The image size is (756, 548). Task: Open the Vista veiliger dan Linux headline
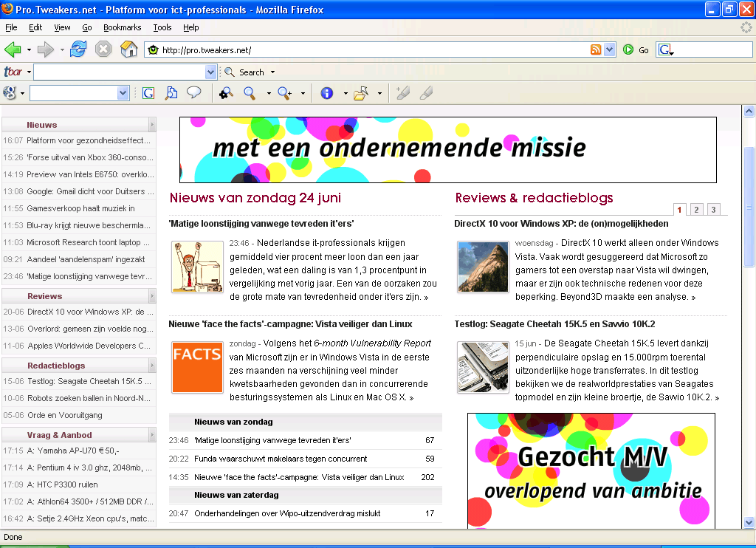[x=290, y=324]
